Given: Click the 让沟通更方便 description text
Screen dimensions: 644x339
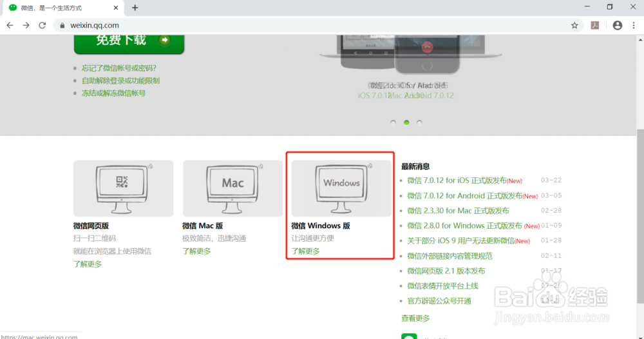Looking at the screenshot, I should [312, 238].
